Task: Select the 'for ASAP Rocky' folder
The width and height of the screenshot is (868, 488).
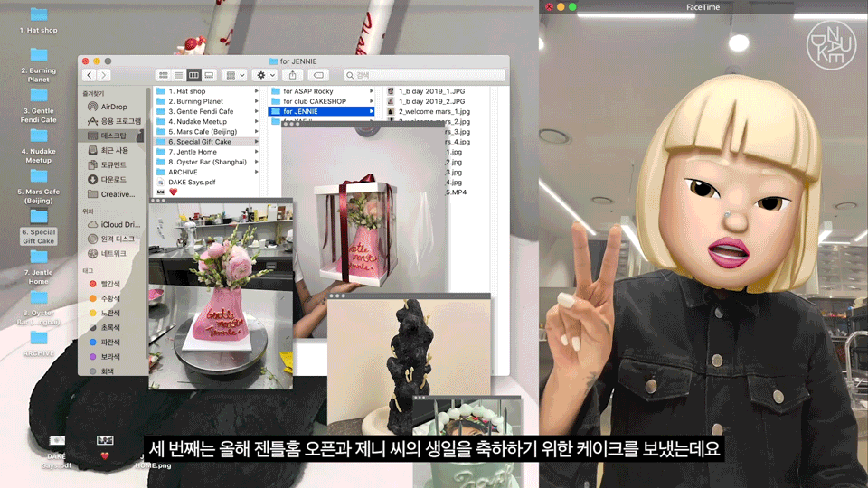Action: click(x=322, y=91)
